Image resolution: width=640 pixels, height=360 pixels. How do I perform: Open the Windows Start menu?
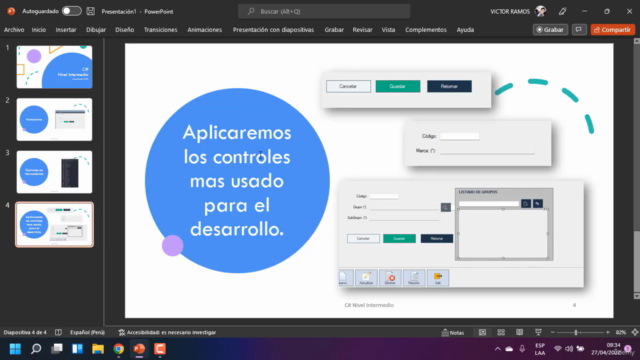(16, 349)
